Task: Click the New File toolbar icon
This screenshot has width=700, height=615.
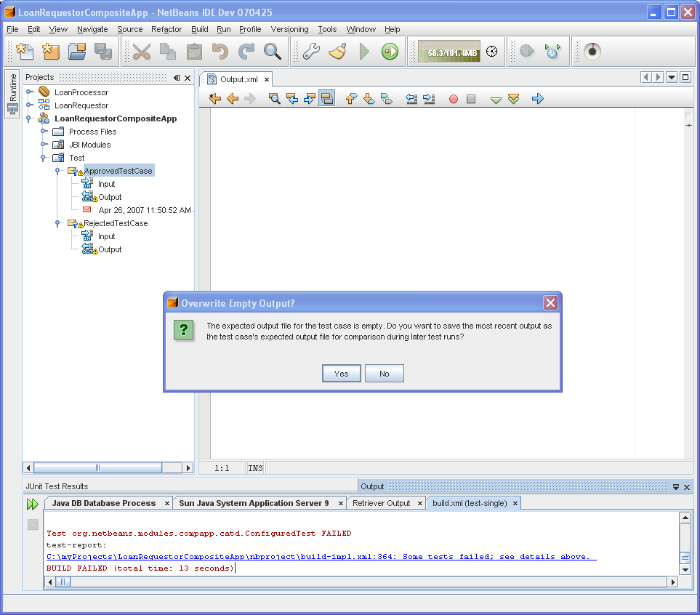Action: (x=25, y=52)
